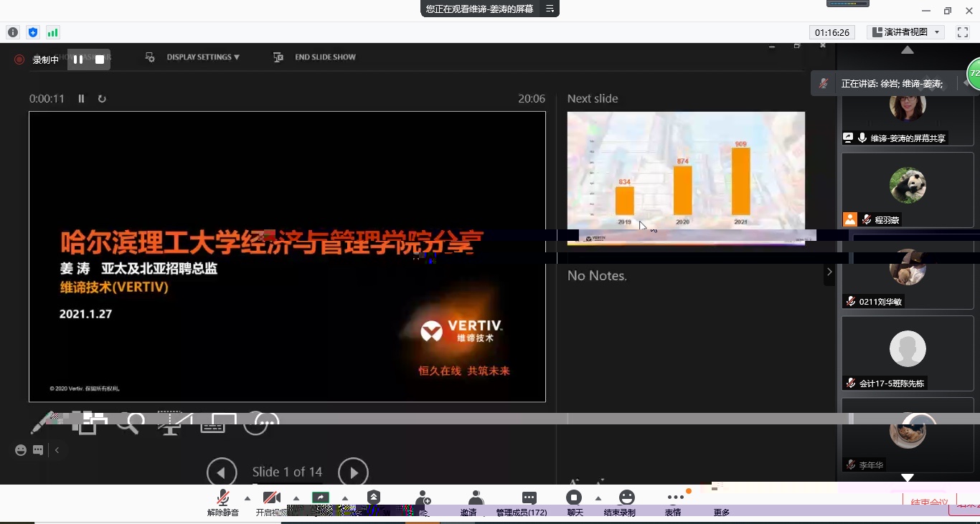The height and width of the screenshot is (524, 980).
Task: Open the meeting info icon
Action: pyautogui.click(x=13, y=32)
